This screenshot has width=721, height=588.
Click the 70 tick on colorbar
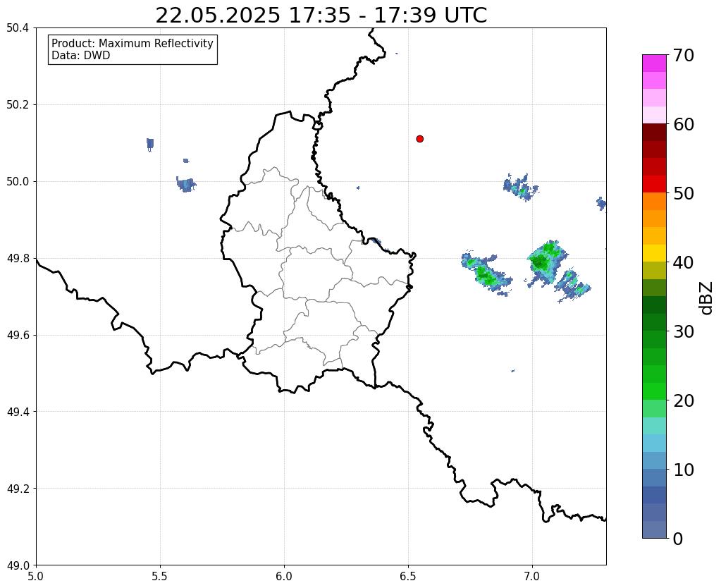pos(684,55)
